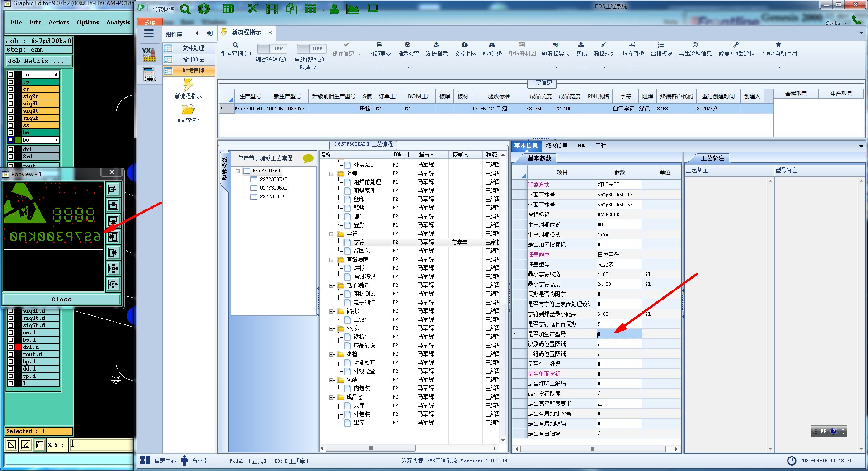Screen dimensions: 868x471
Task: Click the 组件库 back arrow icon
Action: click(x=197, y=33)
